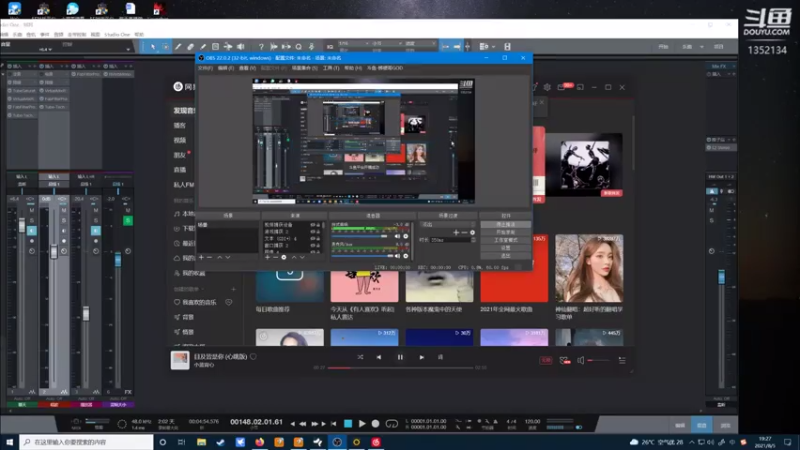This screenshot has height=450, width=800.
Task: Click the save disk icon in Studio One toolbar
Action: [507, 46]
